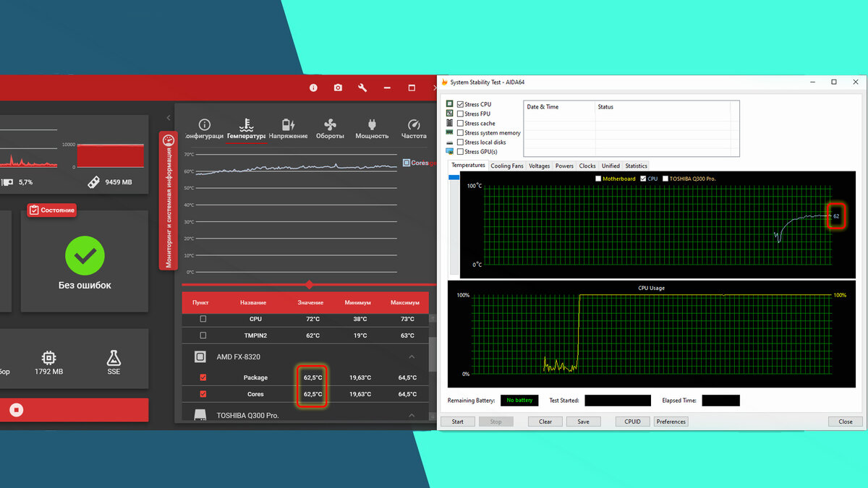Click the AMD FX-8320 processor icon

coord(201,357)
